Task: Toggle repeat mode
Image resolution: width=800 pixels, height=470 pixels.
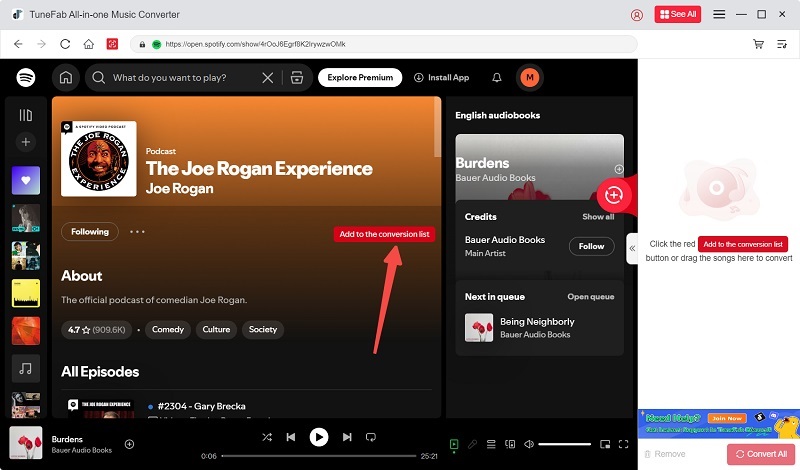Action: [x=371, y=437]
